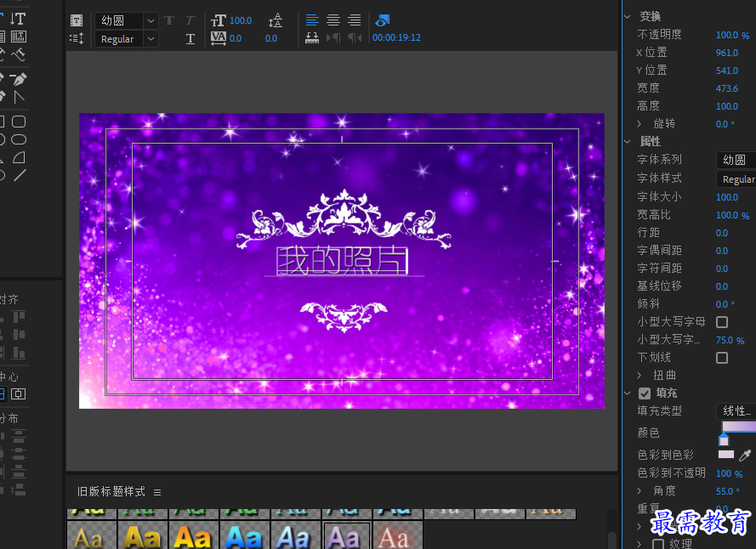Click the align vertical center icon
Image resolution: width=756 pixels, height=549 pixels.
(19, 335)
